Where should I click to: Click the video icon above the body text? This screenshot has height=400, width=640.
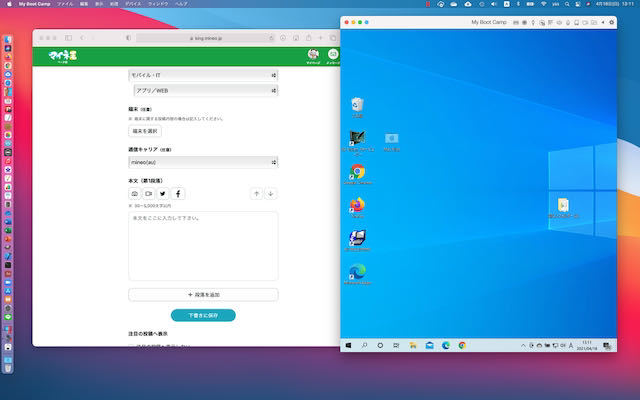149,193
